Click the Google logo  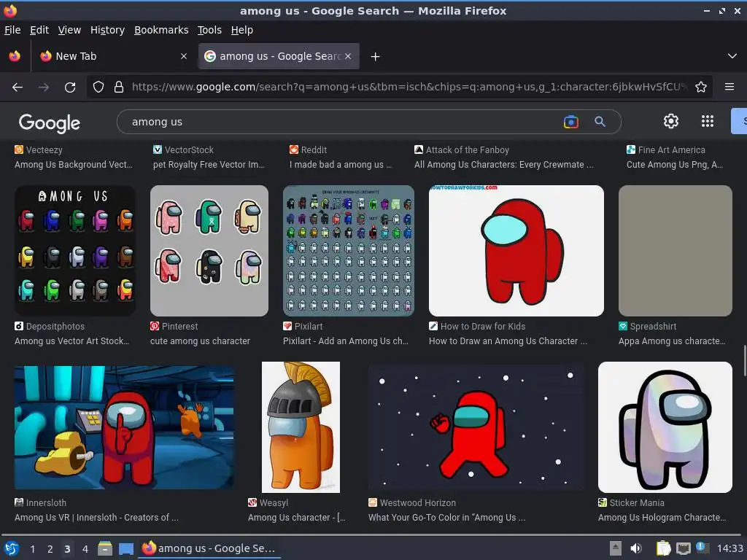[50, 122]
